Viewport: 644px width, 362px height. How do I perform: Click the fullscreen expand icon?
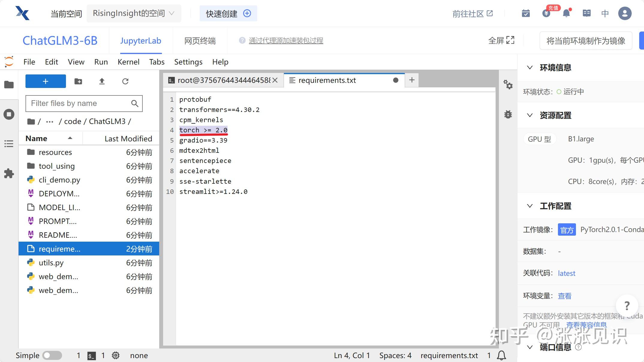(510, 40)
